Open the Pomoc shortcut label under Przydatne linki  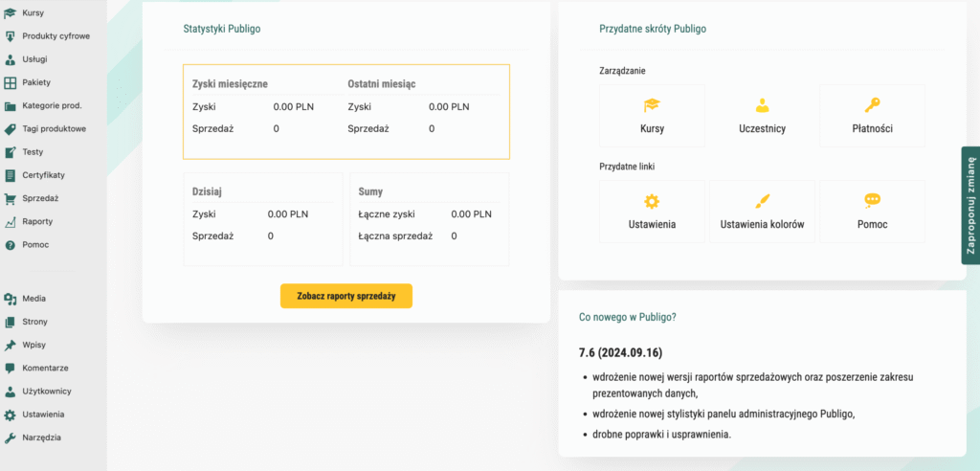pyautogui.click(x=872, y=225)
